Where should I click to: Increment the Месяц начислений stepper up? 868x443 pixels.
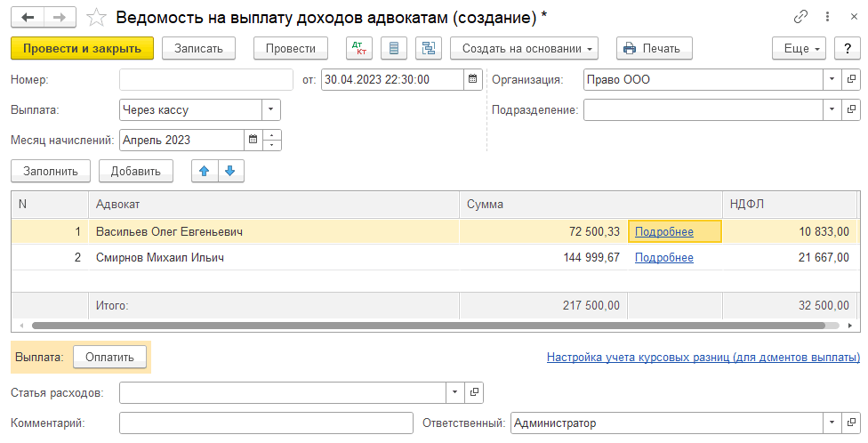(273, 135)
